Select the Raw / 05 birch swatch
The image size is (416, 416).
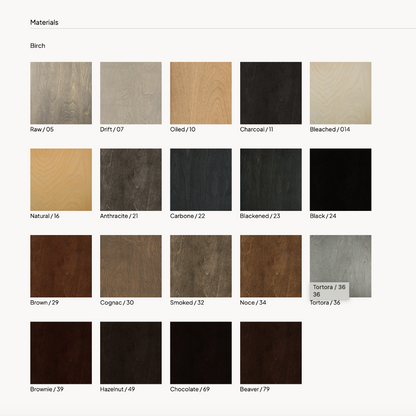tap(61, 93)
